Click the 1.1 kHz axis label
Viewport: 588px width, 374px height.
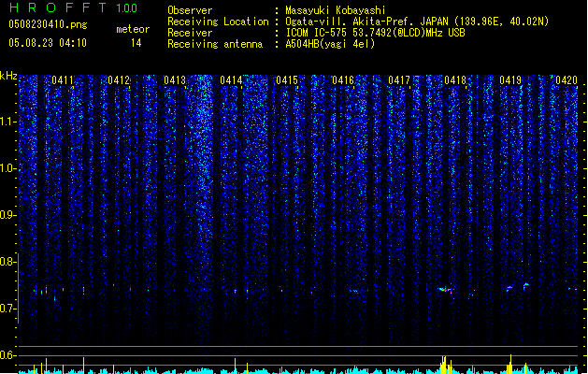(x=8, y=122)
